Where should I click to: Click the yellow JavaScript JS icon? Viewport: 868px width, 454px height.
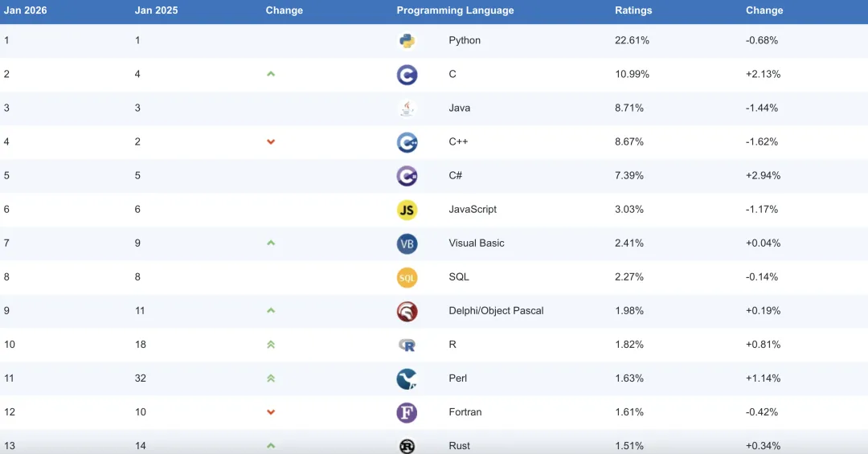click(x=407, y=210)
